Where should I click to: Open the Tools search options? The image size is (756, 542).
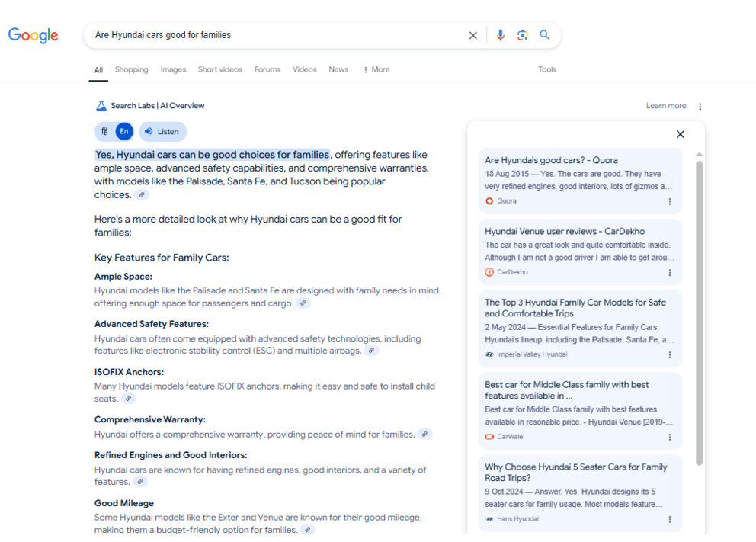pyautogui.click(x=547, y=69)
